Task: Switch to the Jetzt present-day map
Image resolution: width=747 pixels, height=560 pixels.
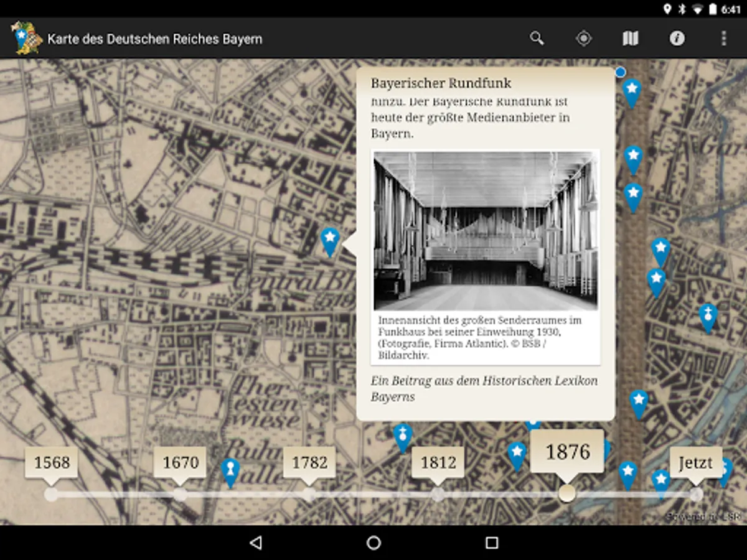Action: point(696,462)
